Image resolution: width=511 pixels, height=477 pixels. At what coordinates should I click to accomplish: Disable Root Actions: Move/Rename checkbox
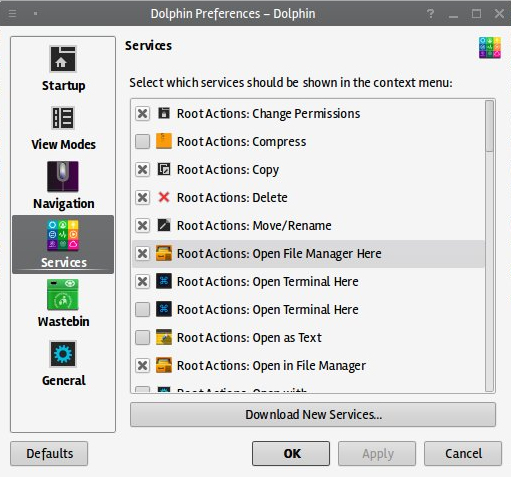point(142,225)
